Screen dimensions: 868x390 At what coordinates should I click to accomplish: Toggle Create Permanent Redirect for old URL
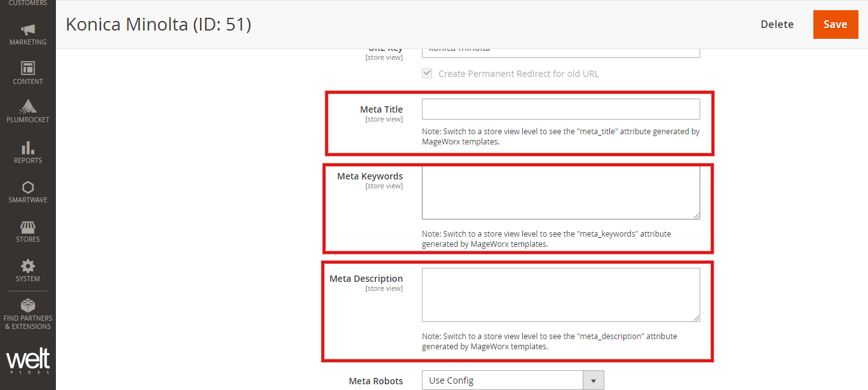click(x=427, y=73)
